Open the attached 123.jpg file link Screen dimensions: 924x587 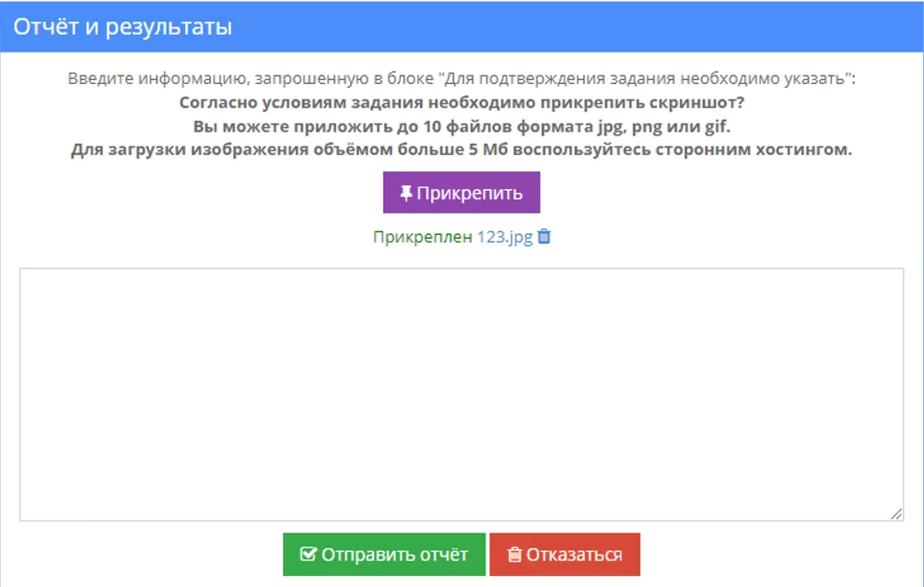tap(505, 237)
